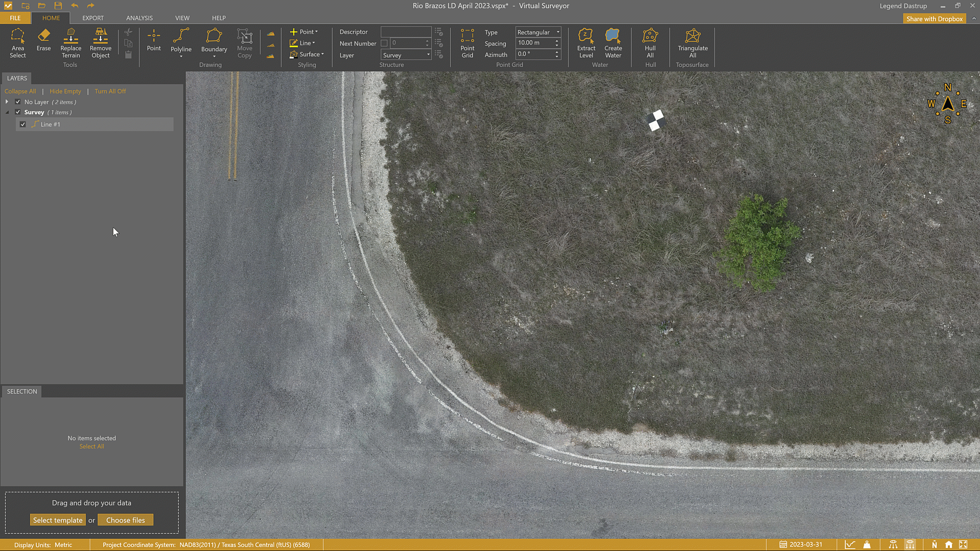This screenshot has width=980, height=551.
Task: Click the Remove Object tool
Action: 101,43
